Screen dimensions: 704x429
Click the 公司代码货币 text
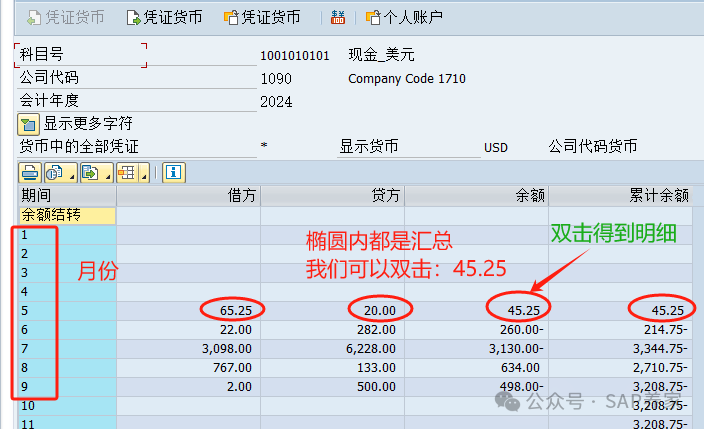593,146
